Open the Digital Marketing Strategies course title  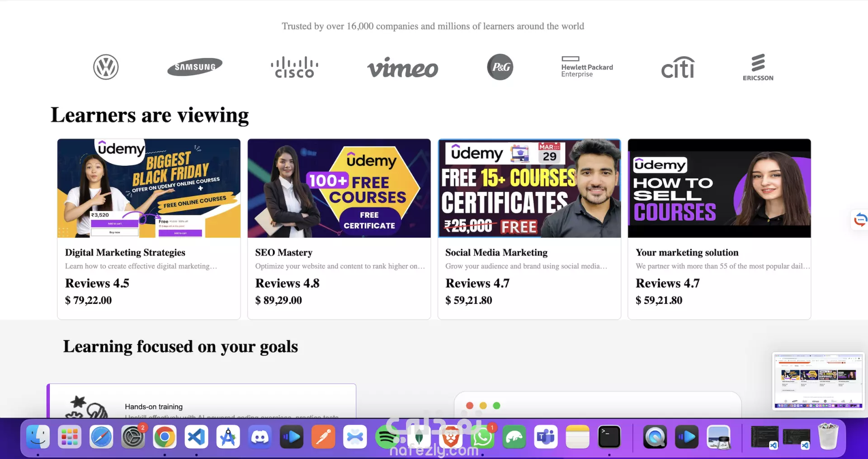click(125, 252)
